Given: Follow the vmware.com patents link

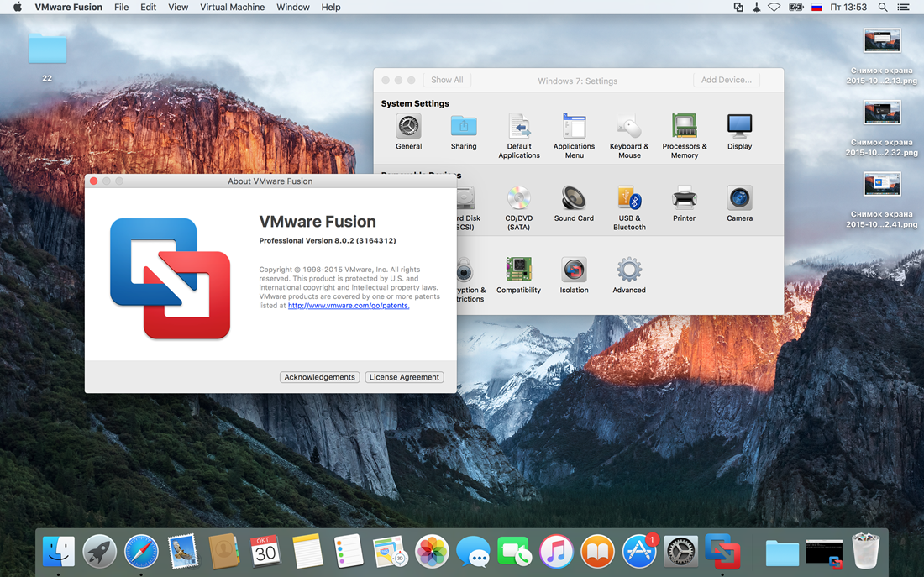Looking at the screenshot, I should [349, 305].
